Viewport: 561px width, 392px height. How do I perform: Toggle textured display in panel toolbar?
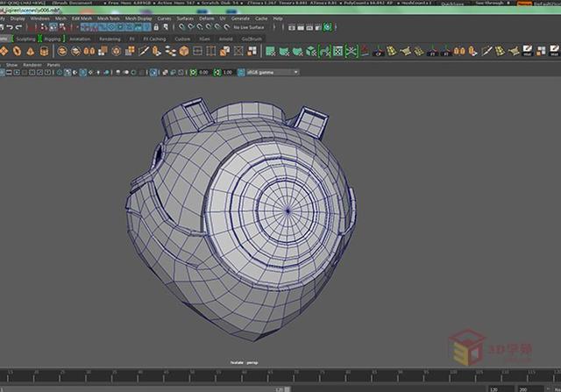[x=90, y=72]
